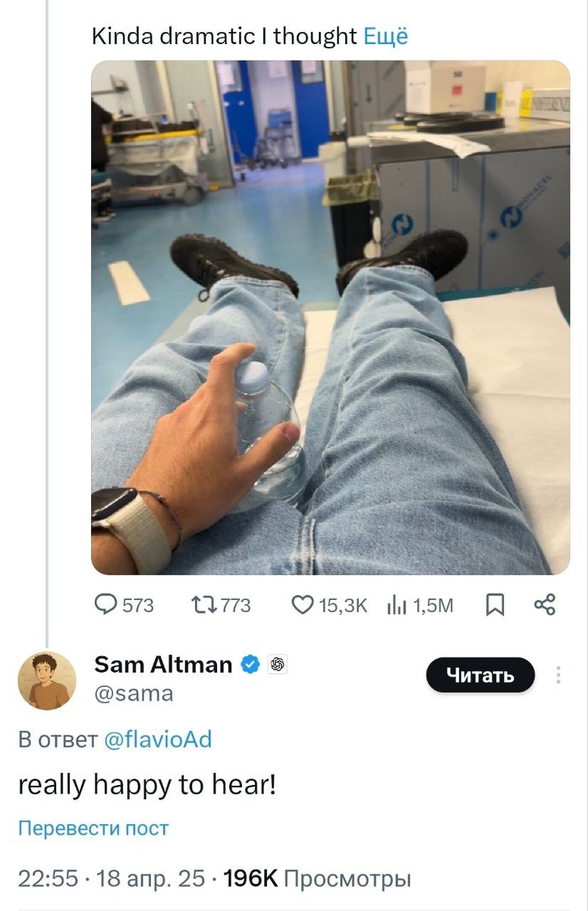Click the 22:55 post timestamp

point(47,878)
